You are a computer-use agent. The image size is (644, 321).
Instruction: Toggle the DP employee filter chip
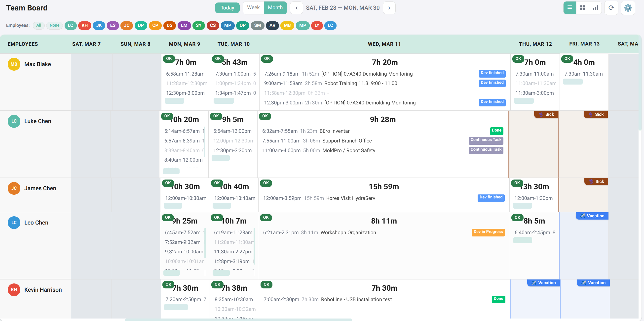[141, 25]
